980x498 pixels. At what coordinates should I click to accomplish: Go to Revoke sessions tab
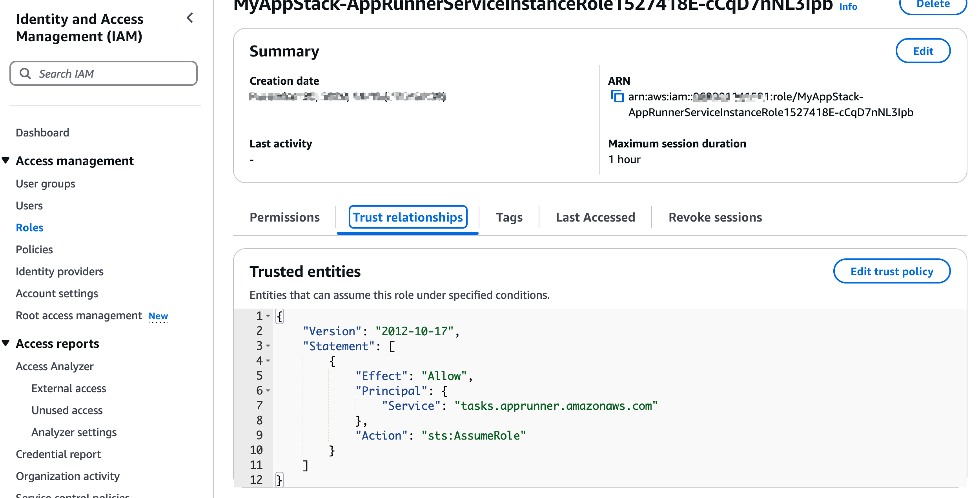(x=715, y=217)
